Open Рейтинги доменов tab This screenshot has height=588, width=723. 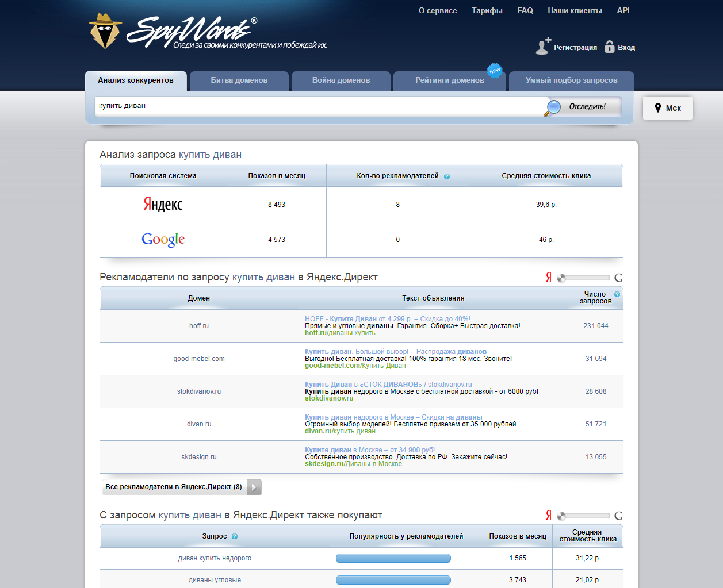450,80
